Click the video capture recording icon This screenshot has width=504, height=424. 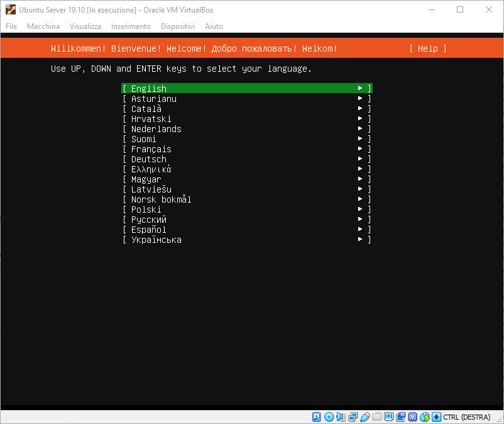coord(400,417)
